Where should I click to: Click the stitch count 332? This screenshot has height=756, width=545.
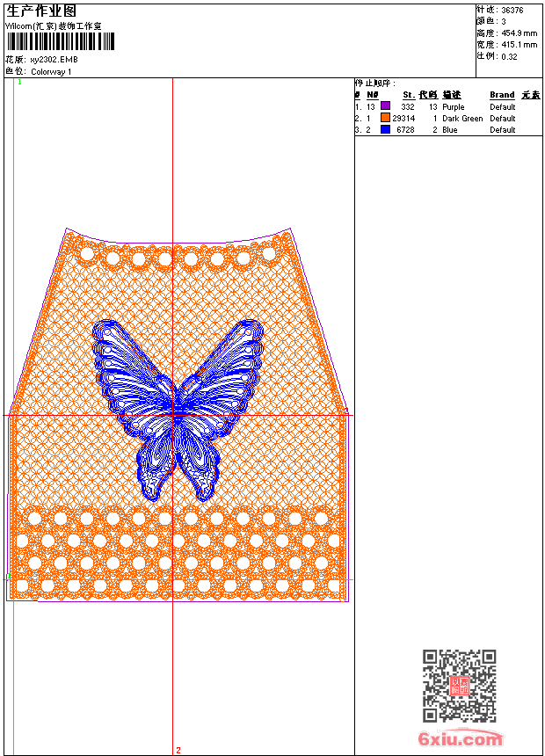(x=408, y=107)
